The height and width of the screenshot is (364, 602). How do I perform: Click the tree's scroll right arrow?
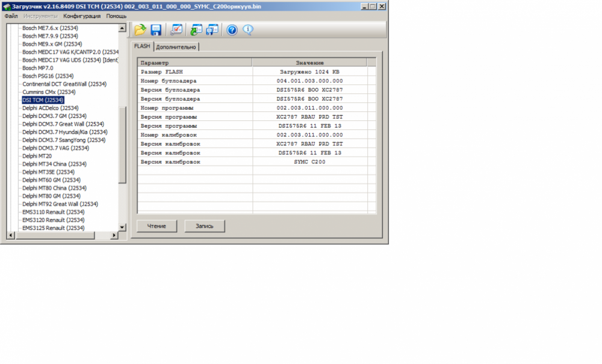[x=114, y=235]
